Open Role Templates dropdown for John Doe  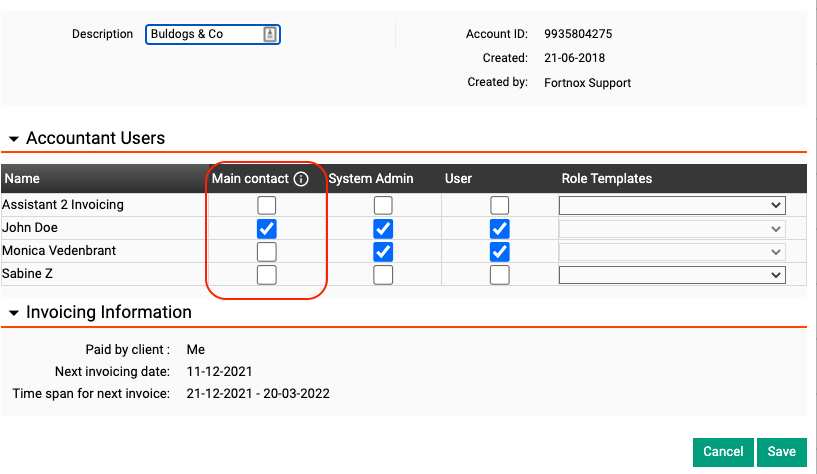(672, 229)
